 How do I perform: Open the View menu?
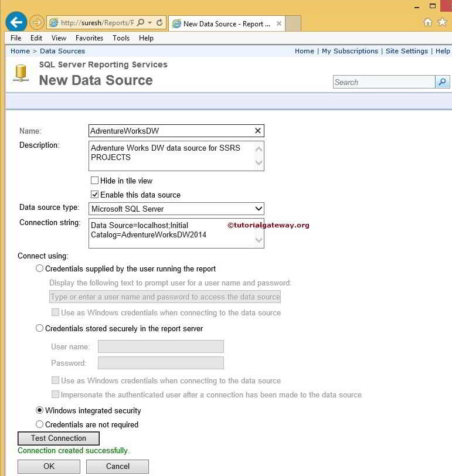point(59,38)
